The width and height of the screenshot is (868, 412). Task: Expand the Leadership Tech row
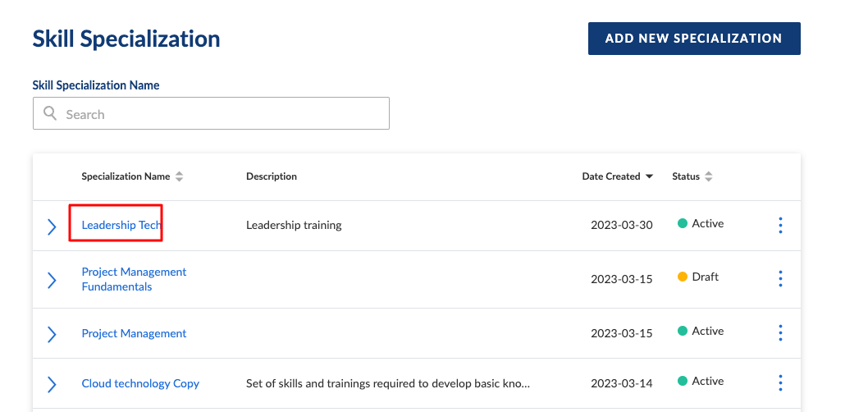[52, 227]
